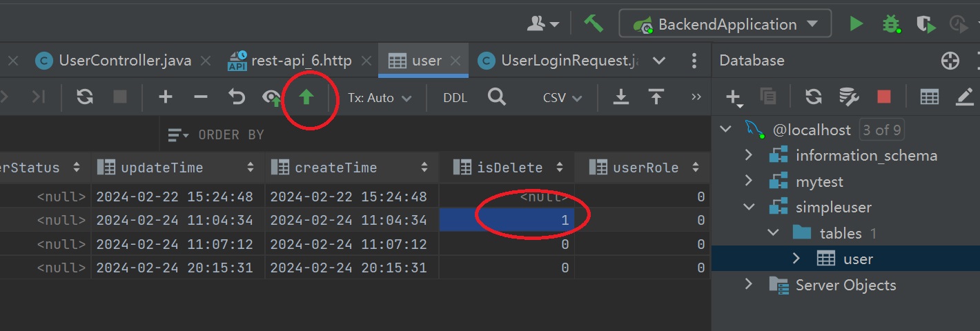Run BackendApplication with green play button
Image resolution: width=980 pixels, height=331 pixels.
(856, 24)
